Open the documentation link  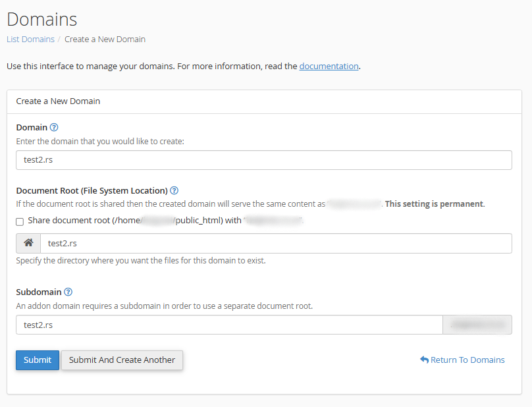point(329,67)
